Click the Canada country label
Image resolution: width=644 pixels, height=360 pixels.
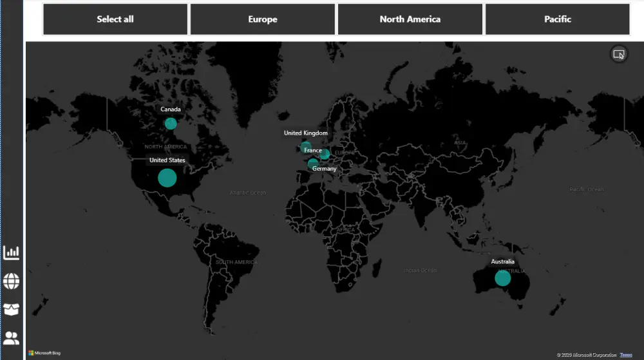(171, 109)
